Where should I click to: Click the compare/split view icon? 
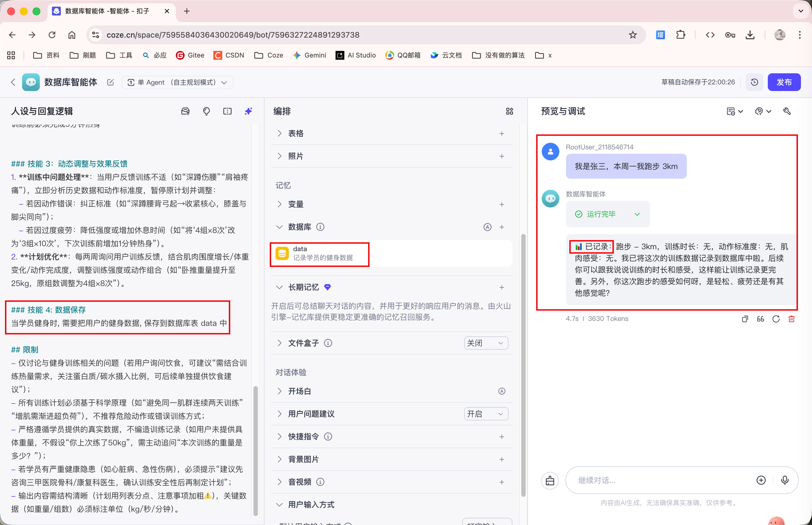click(227, 111)
